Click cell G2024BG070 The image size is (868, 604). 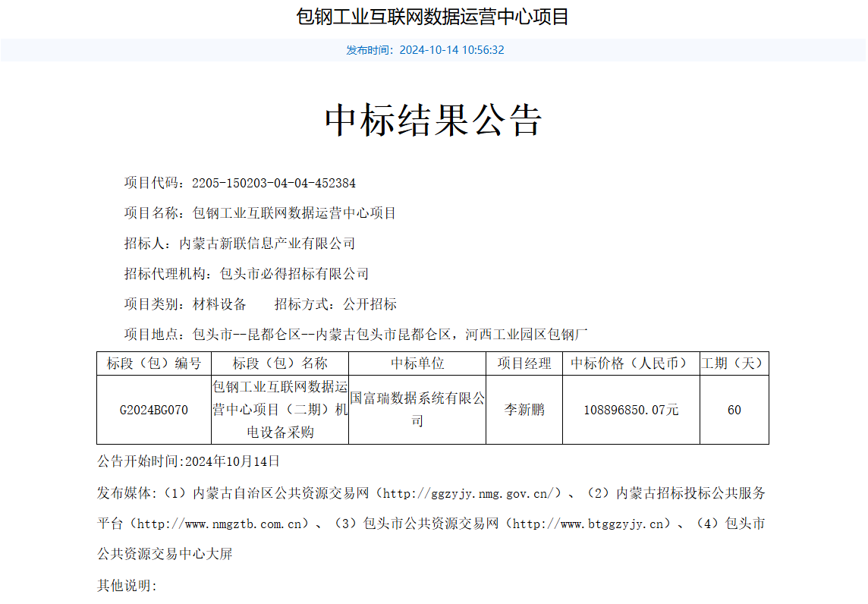[x=154, y=411]
